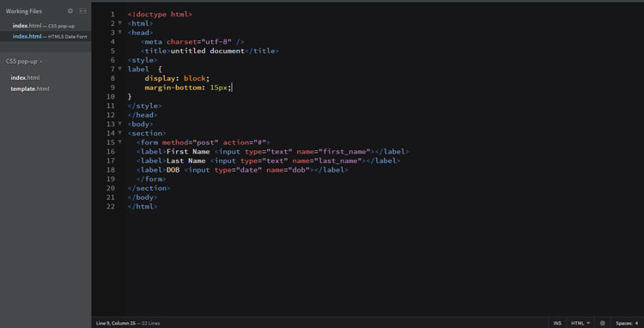Collapse the label rule fold on line 7
644x328 pixels.
pos(120,69)
